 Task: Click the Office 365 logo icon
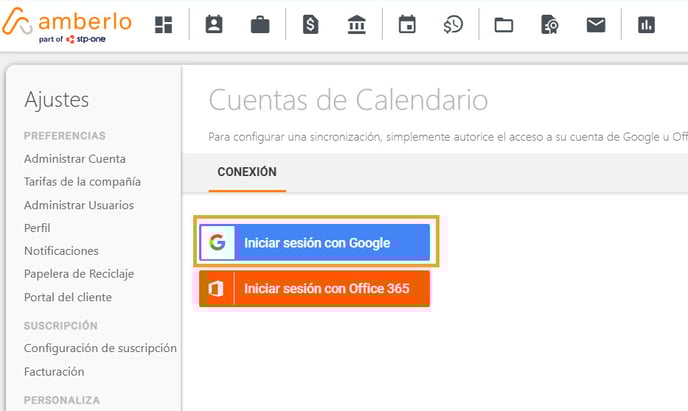[216, 289]
